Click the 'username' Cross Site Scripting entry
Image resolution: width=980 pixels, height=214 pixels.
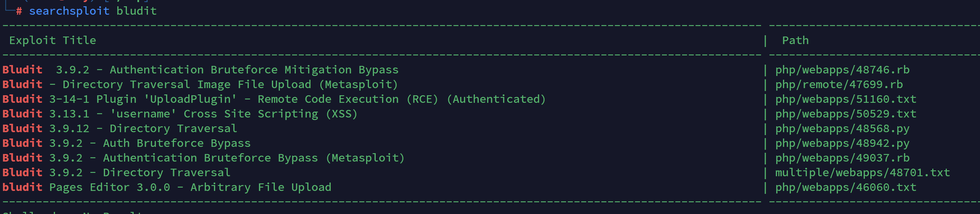tap(180, 114)
